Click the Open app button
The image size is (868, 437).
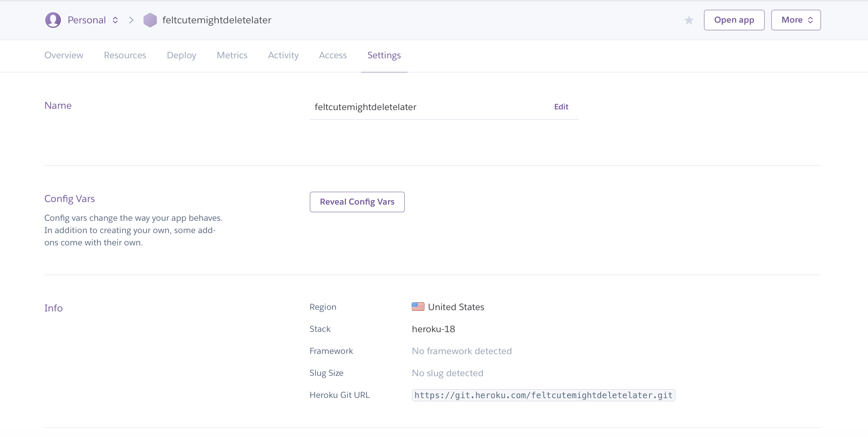click(734, 20)
